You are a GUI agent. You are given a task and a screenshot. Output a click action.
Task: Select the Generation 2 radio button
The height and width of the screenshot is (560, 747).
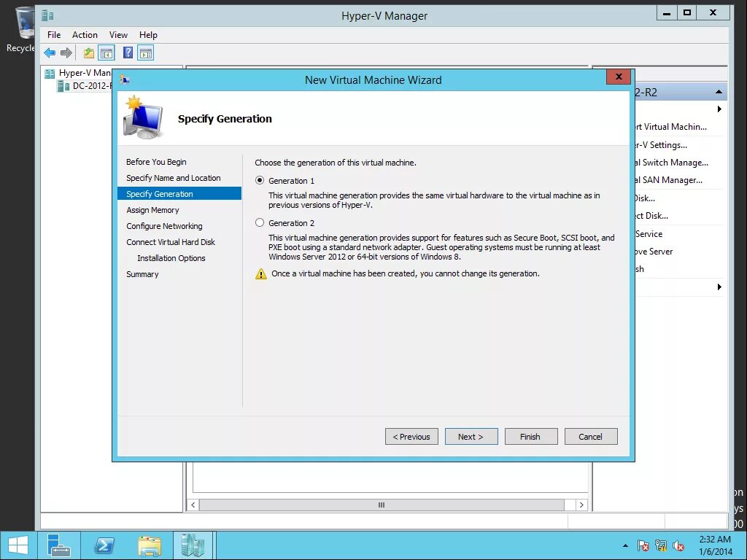[260, 222]
